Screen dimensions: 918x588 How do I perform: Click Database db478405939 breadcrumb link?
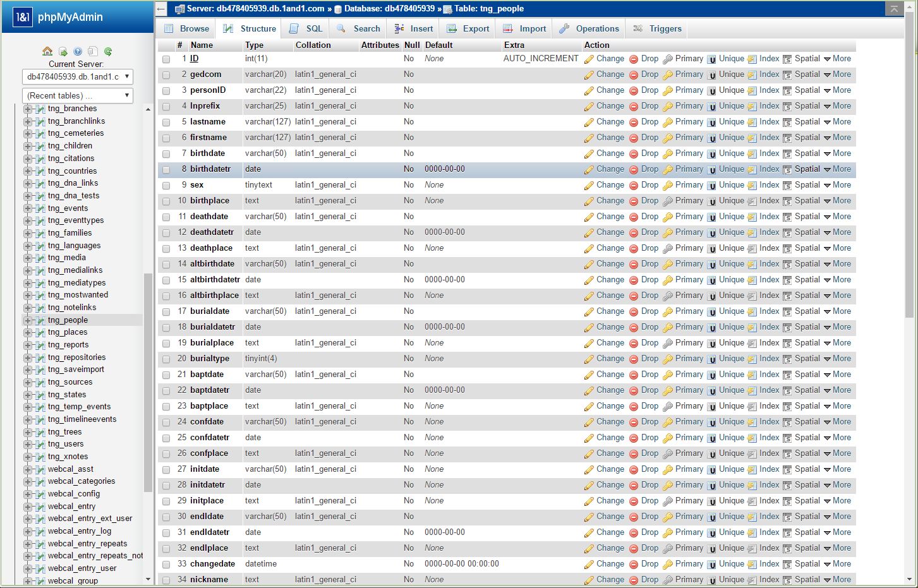pos(389,9)
